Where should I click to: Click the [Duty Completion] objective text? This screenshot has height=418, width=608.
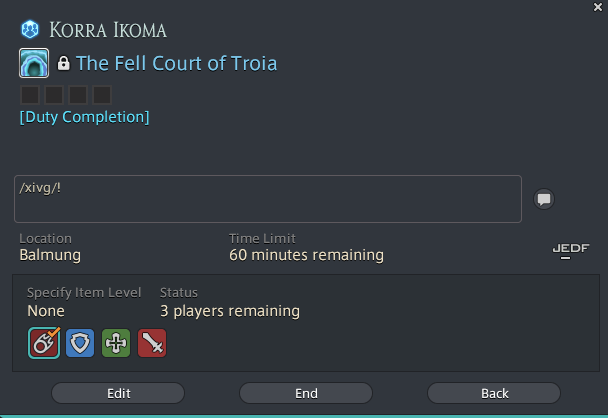pos(85,117)
